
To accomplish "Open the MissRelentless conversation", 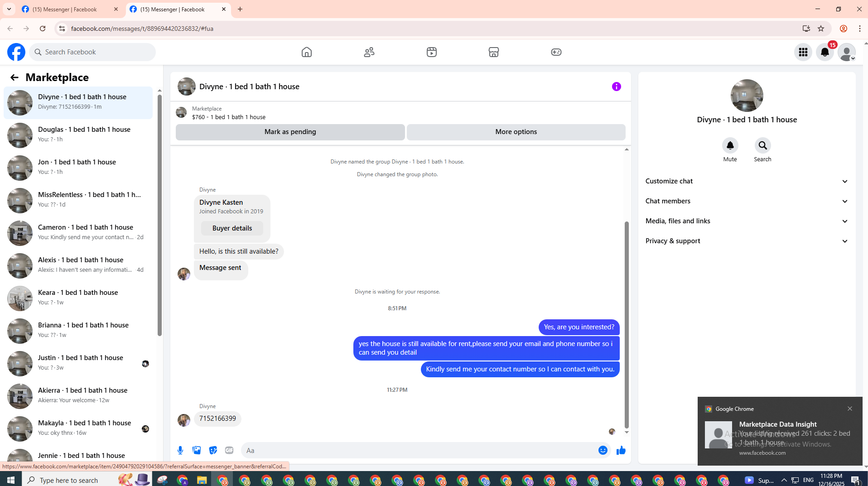I will click(78, 200).
